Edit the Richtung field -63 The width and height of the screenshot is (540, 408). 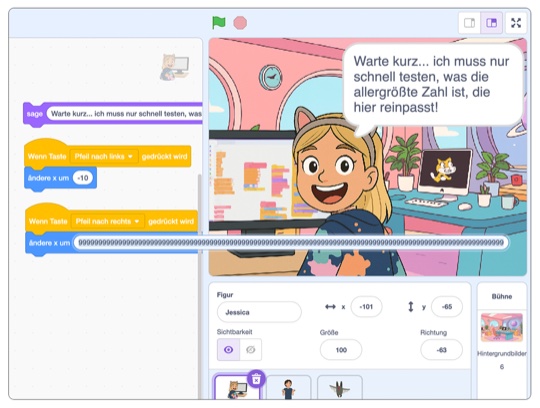click(441, 350)
